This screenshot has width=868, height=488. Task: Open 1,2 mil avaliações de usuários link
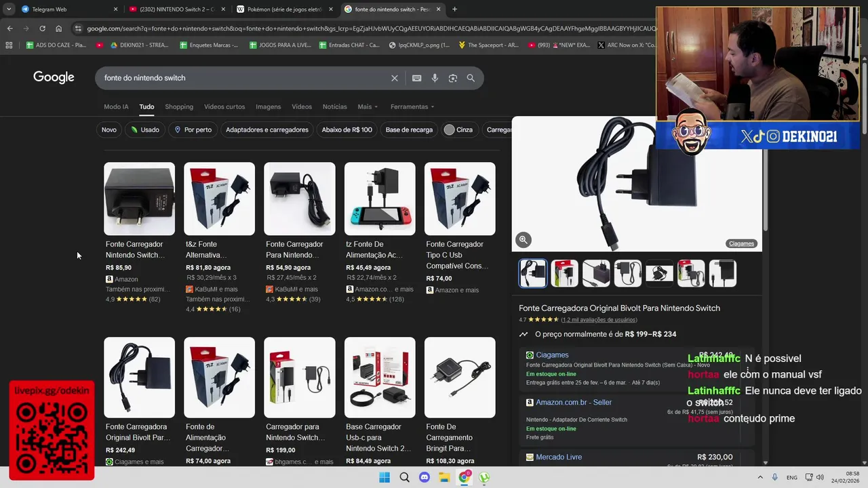pos(599,320)
